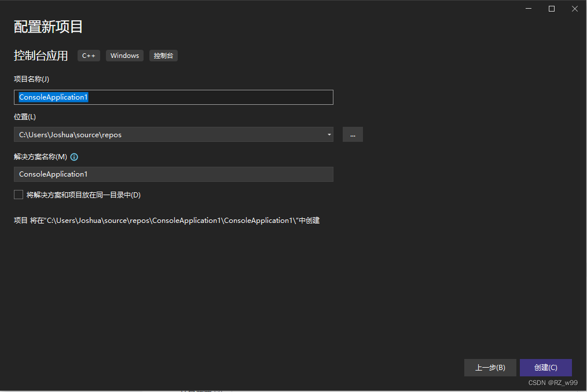Click the 控制台应用 heading label
The width and height of the screenshot is (587, 392).
click(41, 56)
